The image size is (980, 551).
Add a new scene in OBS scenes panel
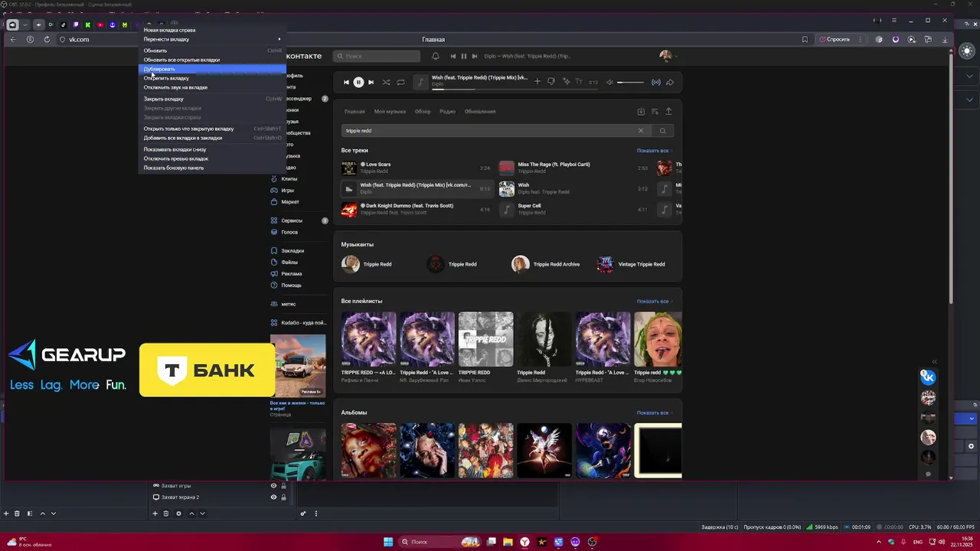click(x=6, y=514)
